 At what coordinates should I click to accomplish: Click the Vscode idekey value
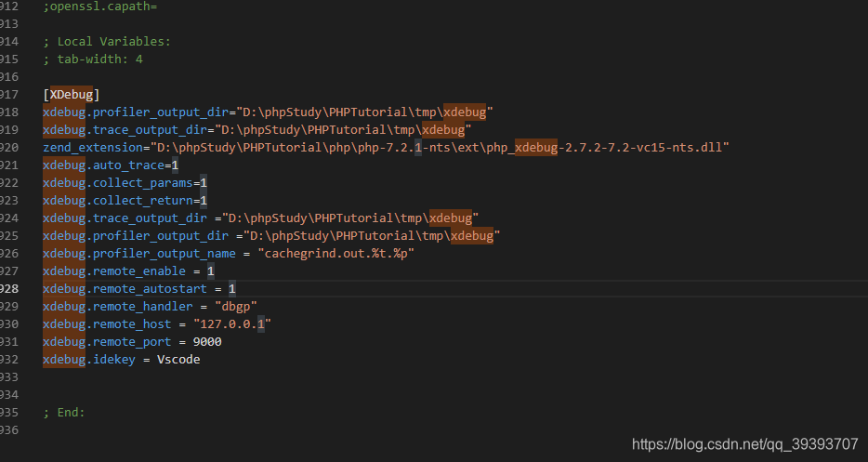click(178, 360)
